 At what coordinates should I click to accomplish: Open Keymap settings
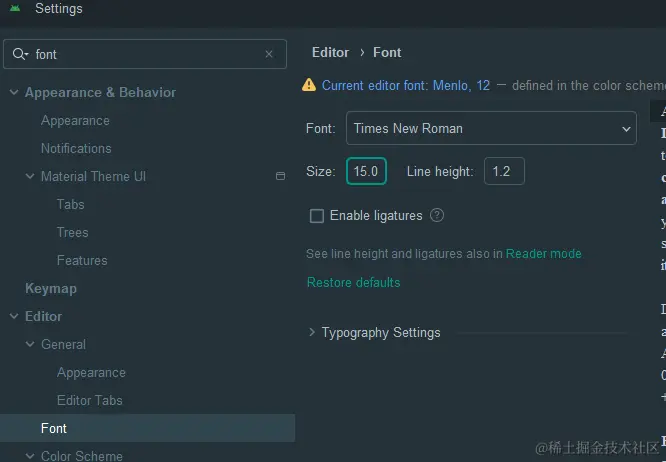tap(51, 288)
